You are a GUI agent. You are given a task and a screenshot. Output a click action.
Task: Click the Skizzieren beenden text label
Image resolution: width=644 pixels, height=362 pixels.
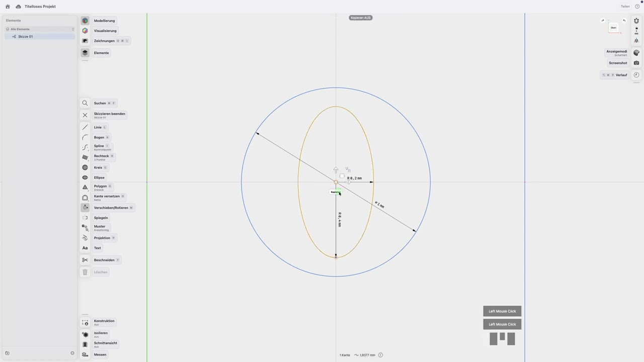[x=110, y=114]
